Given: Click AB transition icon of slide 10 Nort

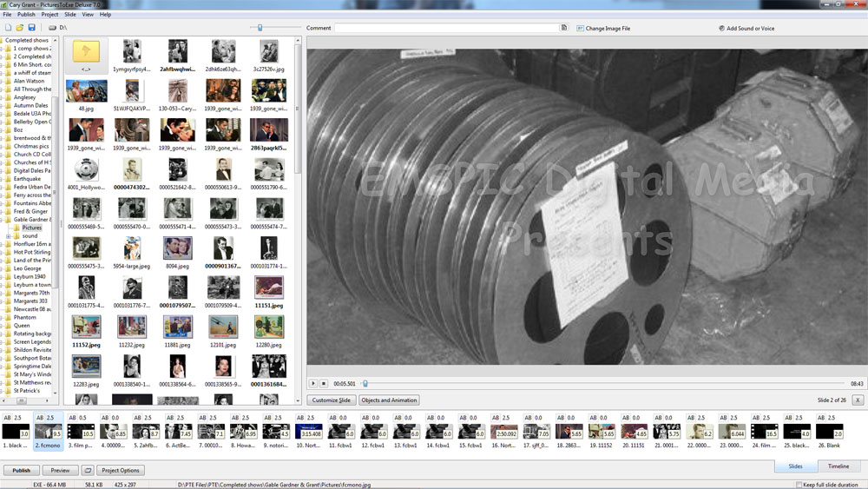Looking at the screenshot, I should (x=300, y=418).
